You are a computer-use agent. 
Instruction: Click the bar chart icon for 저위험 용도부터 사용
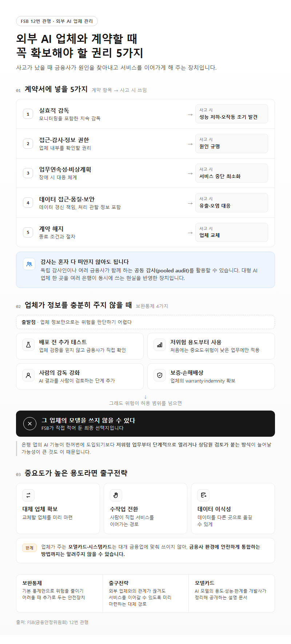click(159, 345)
